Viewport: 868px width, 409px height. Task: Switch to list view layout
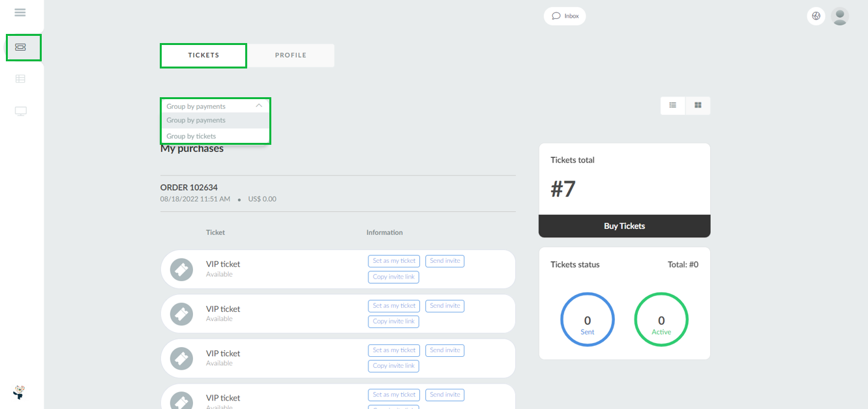[673, 106]
